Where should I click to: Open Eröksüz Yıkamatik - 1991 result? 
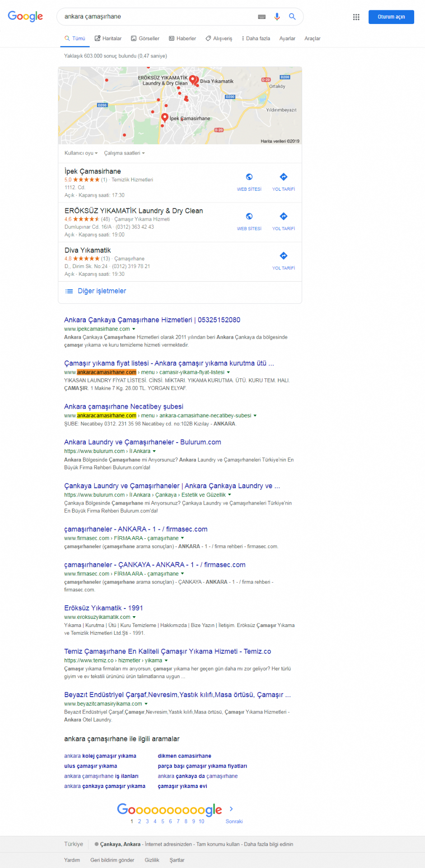coord(103,608)
